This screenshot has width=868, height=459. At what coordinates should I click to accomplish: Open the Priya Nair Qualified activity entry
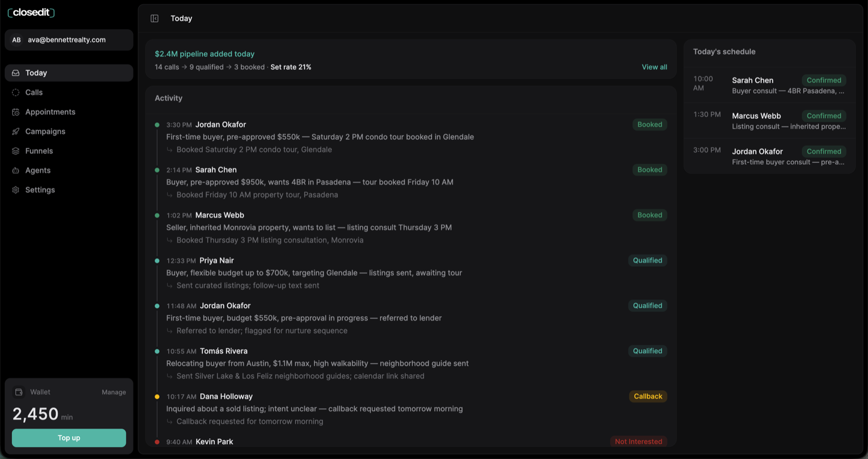[x=411, y=273]
